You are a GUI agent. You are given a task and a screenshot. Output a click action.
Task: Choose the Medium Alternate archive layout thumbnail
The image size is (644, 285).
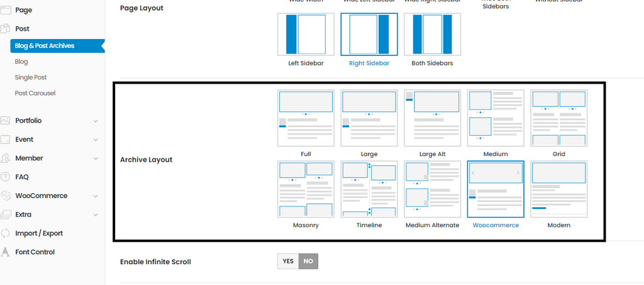(432, 189)
